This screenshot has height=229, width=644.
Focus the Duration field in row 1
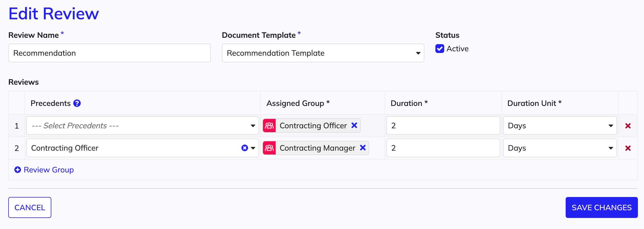point(443,126)
